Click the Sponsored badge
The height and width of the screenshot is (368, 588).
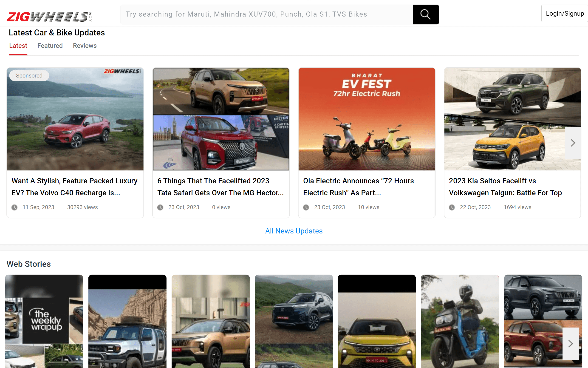29,76
